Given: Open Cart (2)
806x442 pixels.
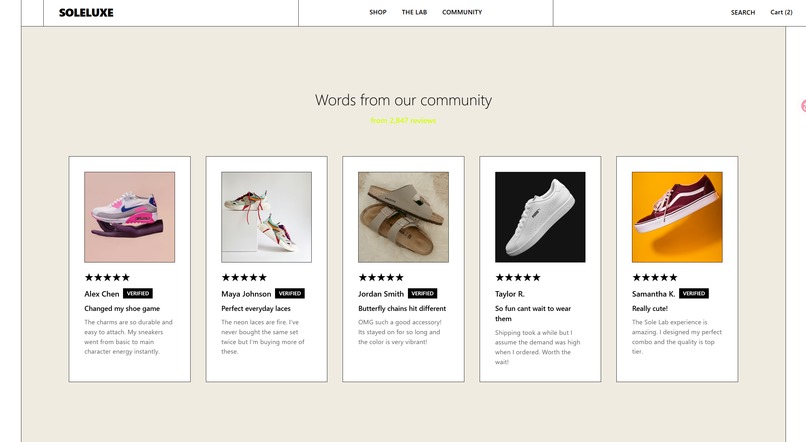Looking at the screenshot, I should pos(781,12).
